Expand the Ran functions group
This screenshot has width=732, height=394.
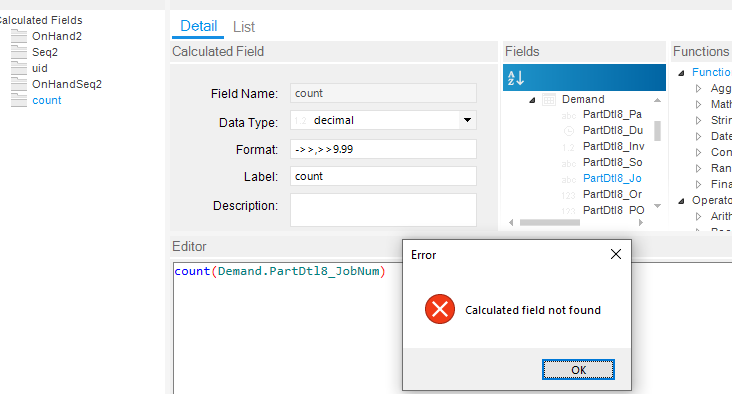coord(698,168)
